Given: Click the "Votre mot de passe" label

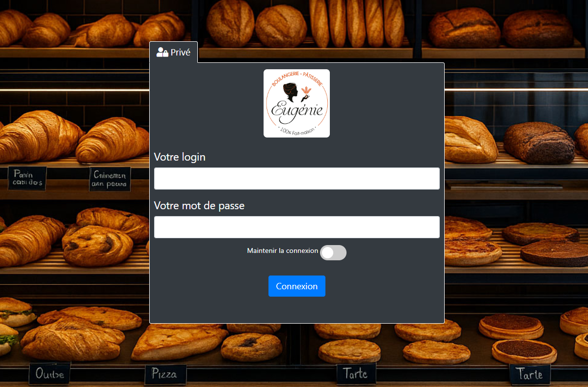Looking at the screenshot, I should (x=199, y=206).
